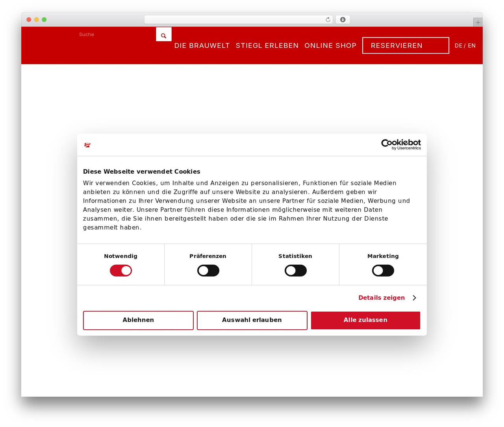Open the browser downloads icon

pyautogui.click(x=343, y=20)
